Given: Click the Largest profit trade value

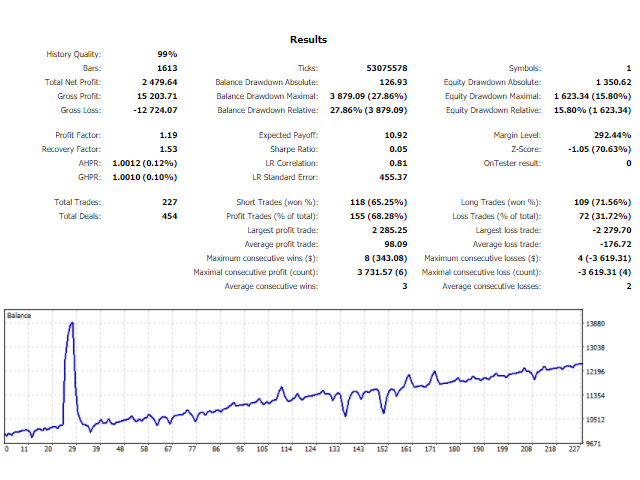Looking at the screenshot, I should (389, 230).
